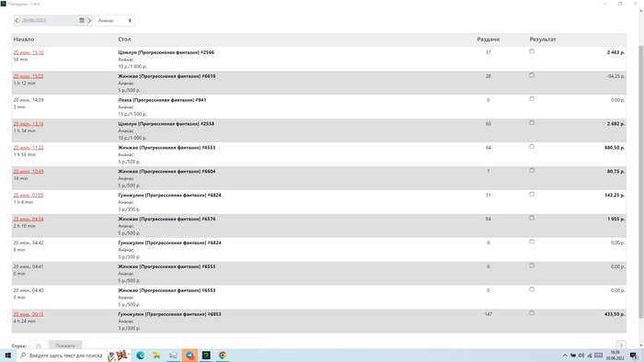Select table name Жичжао #6619
This screenshot has height=362, width=644.
(x=167, y=76)
